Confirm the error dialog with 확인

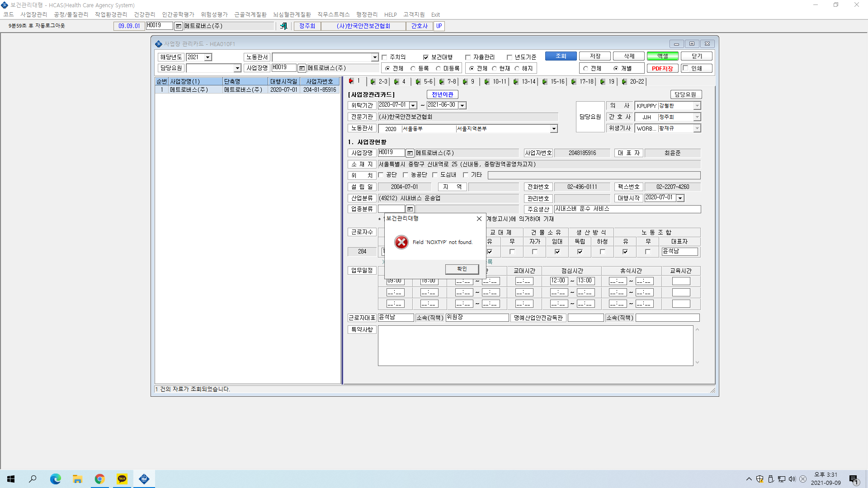[x=462, y=269]
